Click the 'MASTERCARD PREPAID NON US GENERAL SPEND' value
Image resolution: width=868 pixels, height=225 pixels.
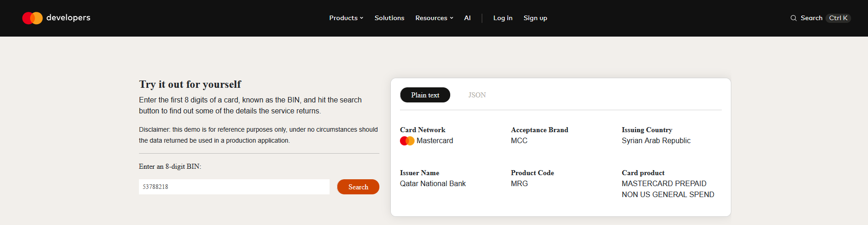coord(668,189)
